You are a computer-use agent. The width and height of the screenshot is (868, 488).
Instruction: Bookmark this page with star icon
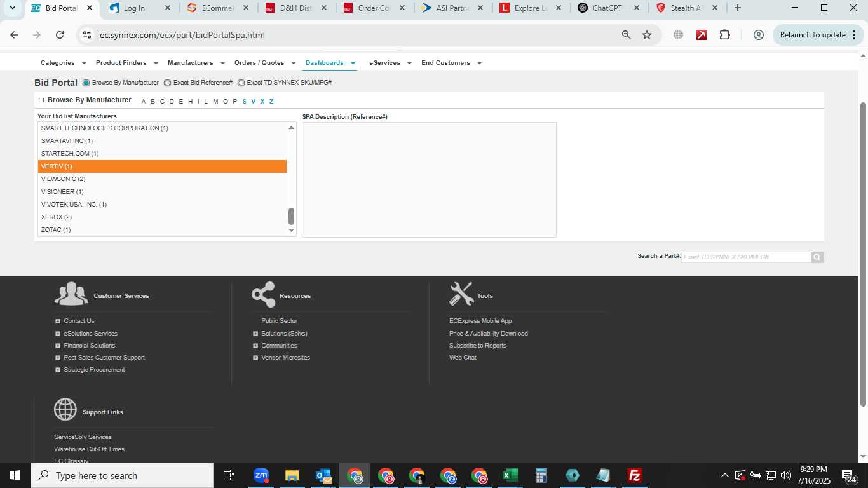coord(647,35)
